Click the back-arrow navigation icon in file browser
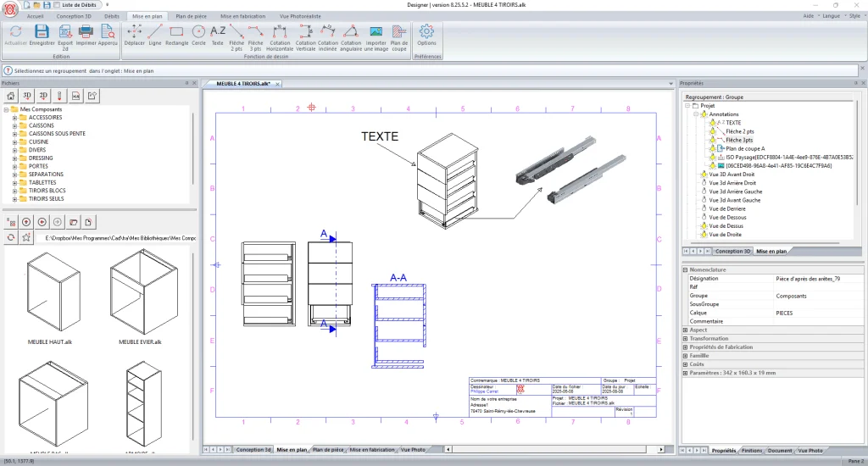 [x=42, y=222]
